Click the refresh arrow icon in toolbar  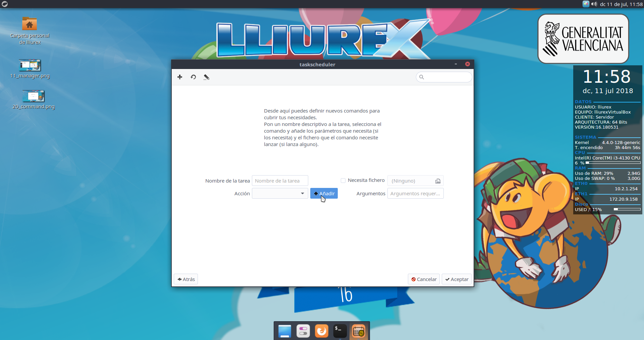(x=193, y=77)
